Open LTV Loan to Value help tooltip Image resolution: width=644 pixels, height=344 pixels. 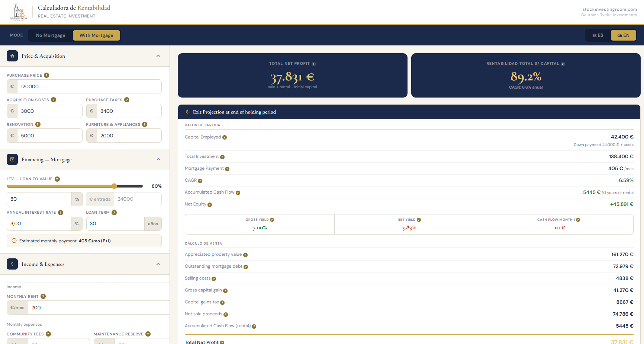click(x=57, y=179)
